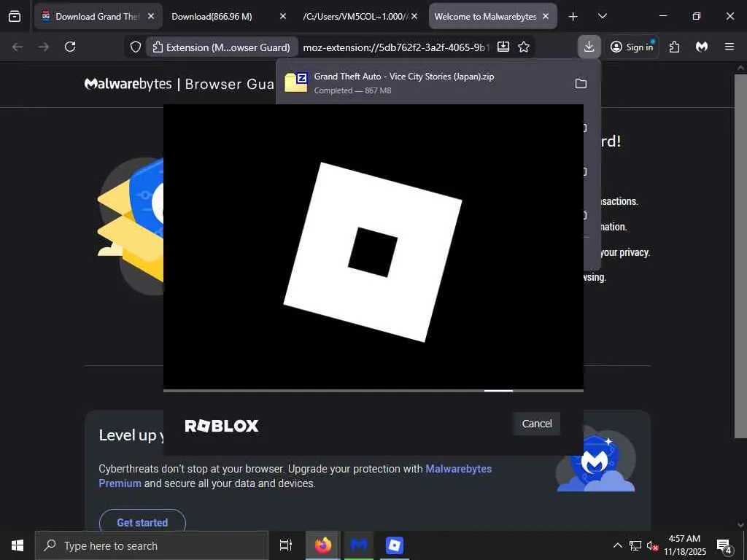Viewport: 747px width, 560px height.
Task: Click the Malwarebytes taskbar icon
Action: point(359,545)
